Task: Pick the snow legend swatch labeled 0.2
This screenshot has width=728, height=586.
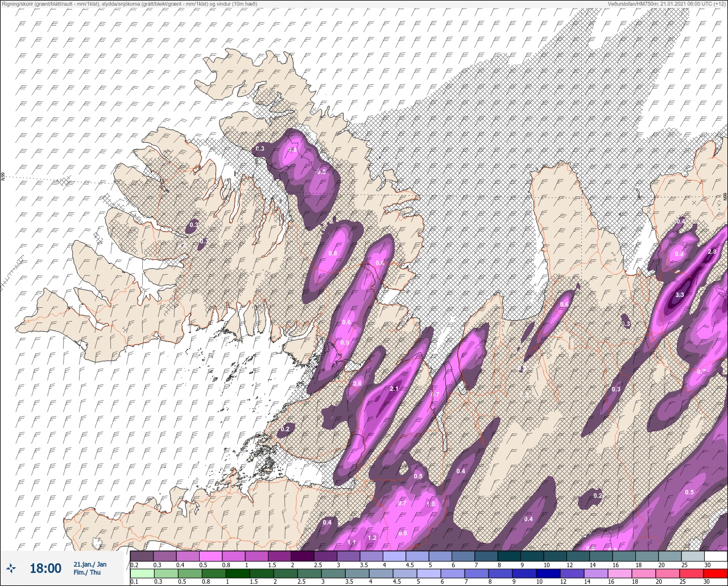Action: [x=142, y=556]
